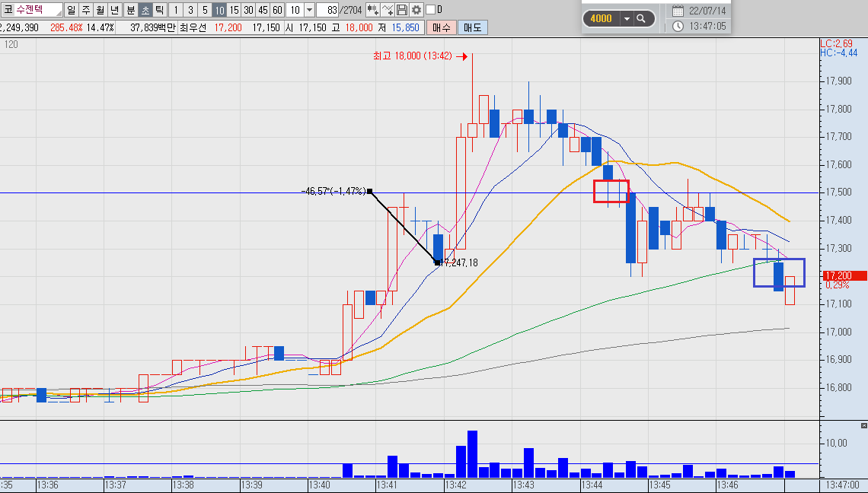The image size is (868, 493).
Task: Expand the interval value 10 dropdown
Action: click(x=309, y=10)
